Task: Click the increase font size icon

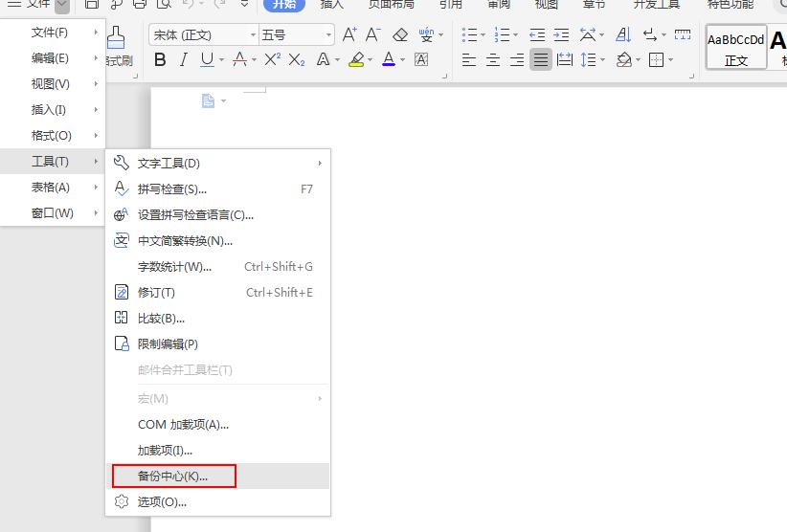Action: coord(349,34)
